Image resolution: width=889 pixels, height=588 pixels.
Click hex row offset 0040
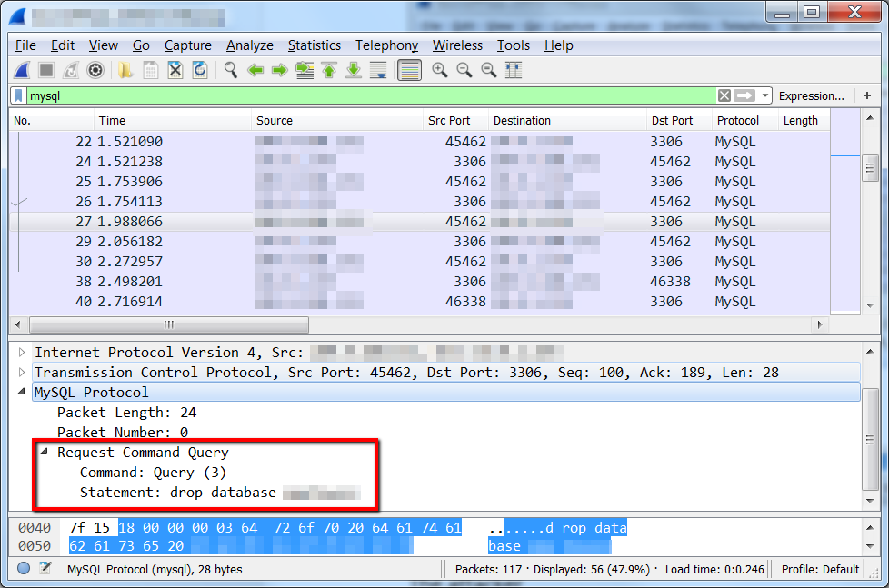pos(35,528)
